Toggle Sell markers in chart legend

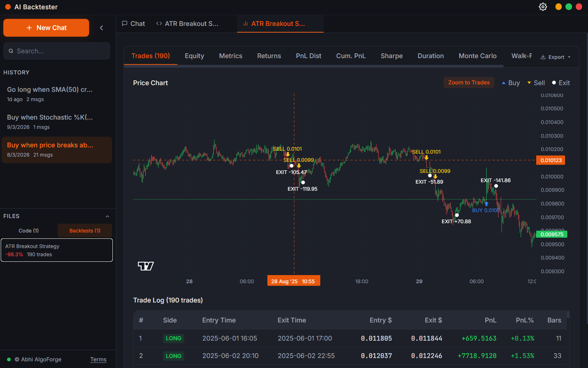[x=536, y=83]
